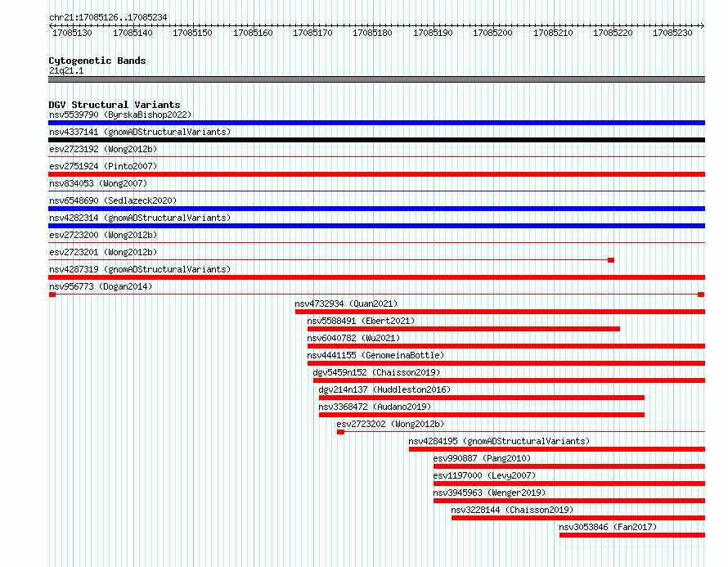Screen dimensions: 728x567
Task: Select the 21q21.1 band label
Action: click(66, 70)
